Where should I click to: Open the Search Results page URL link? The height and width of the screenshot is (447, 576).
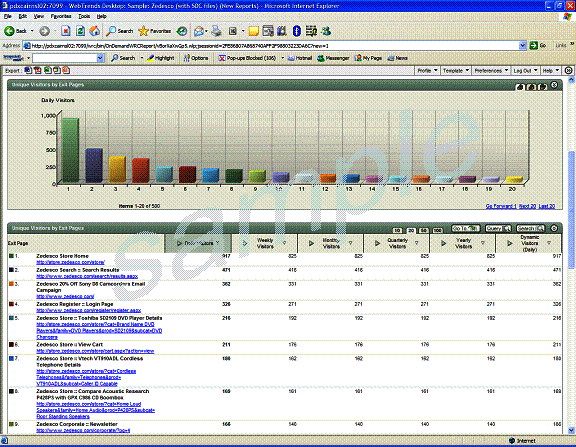click(x=87, y=276)
